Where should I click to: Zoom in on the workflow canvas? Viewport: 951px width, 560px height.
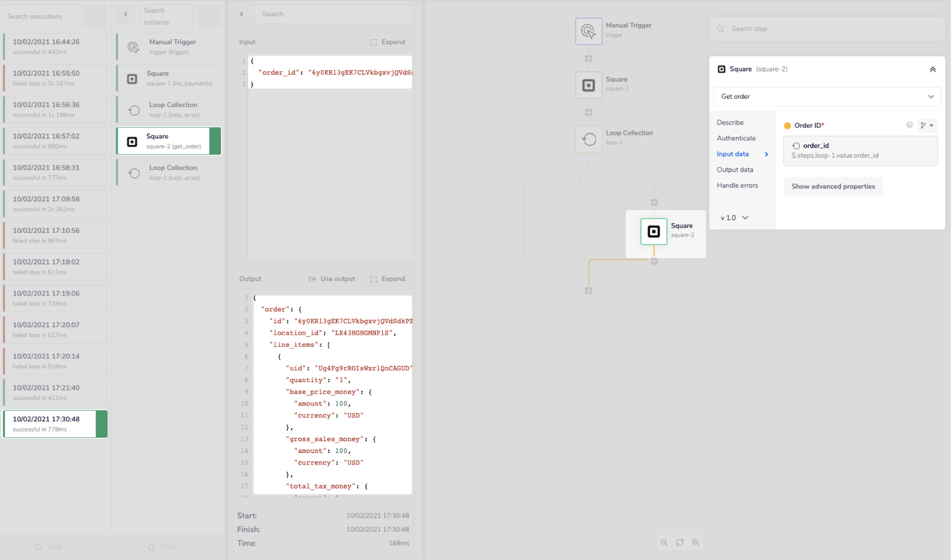pyautogui.click(x=695, y=542)
